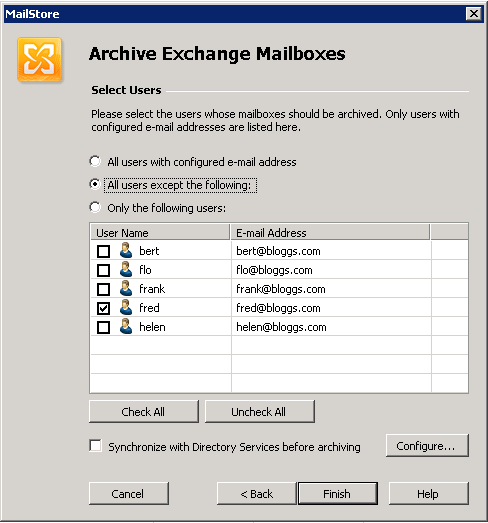Uncheck the checkbox for fred

tap(103, 308)
